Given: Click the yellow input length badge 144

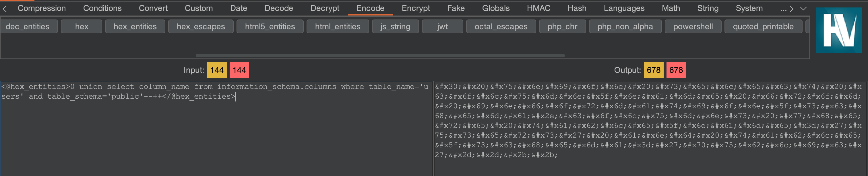Looking at the screenshot, I should [x=217, y=70].
